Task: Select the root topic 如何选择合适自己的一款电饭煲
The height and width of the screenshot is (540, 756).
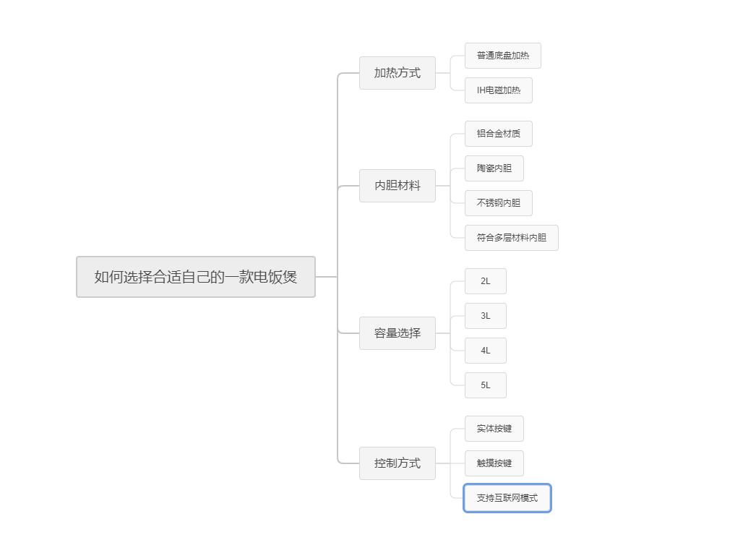Action: tap(196, 277)
